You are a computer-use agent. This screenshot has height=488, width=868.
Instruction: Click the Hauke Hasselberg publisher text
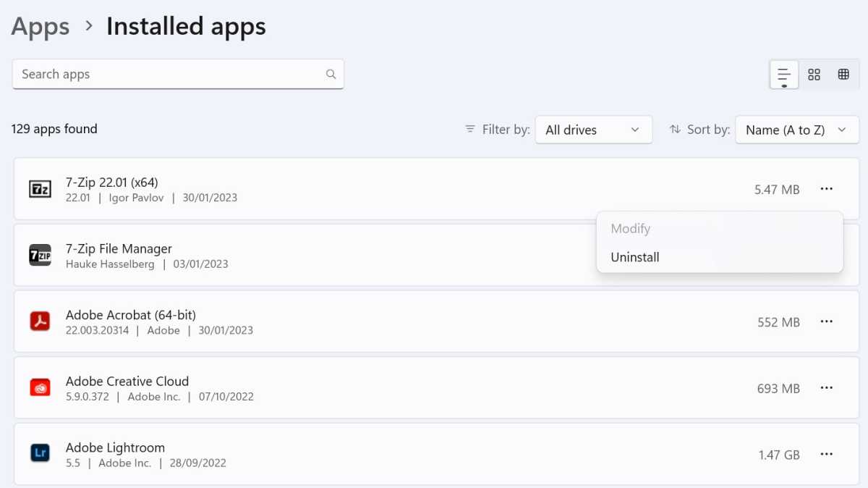coord(110,264)
